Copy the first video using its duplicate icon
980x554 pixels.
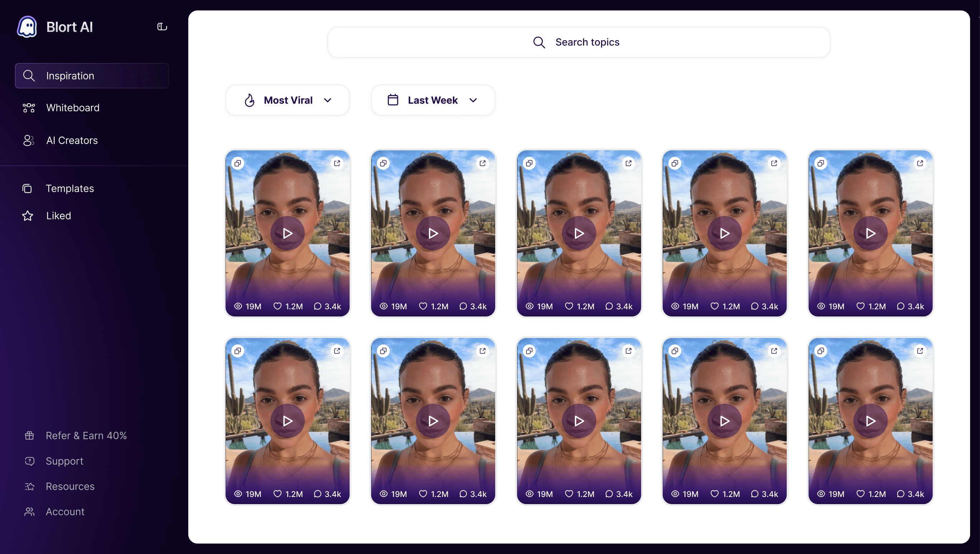pyautogui.click(x=238, y=163)
